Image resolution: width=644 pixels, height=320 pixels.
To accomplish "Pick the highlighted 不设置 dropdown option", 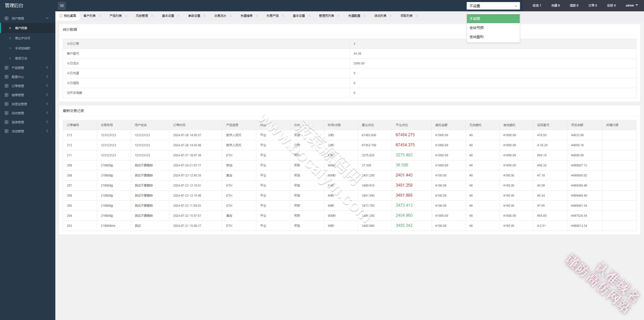I will [493, 19].
